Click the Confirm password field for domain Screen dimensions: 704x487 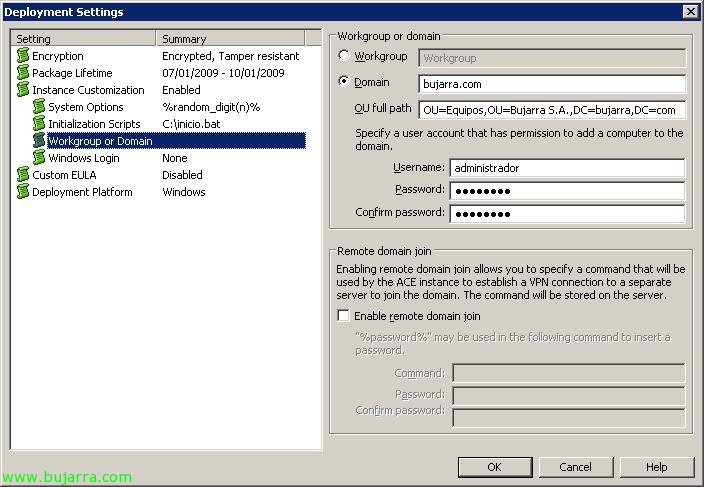coord(566,213)
